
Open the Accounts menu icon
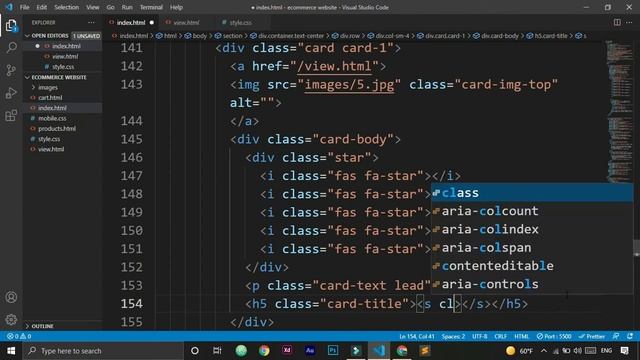point(11,297)
